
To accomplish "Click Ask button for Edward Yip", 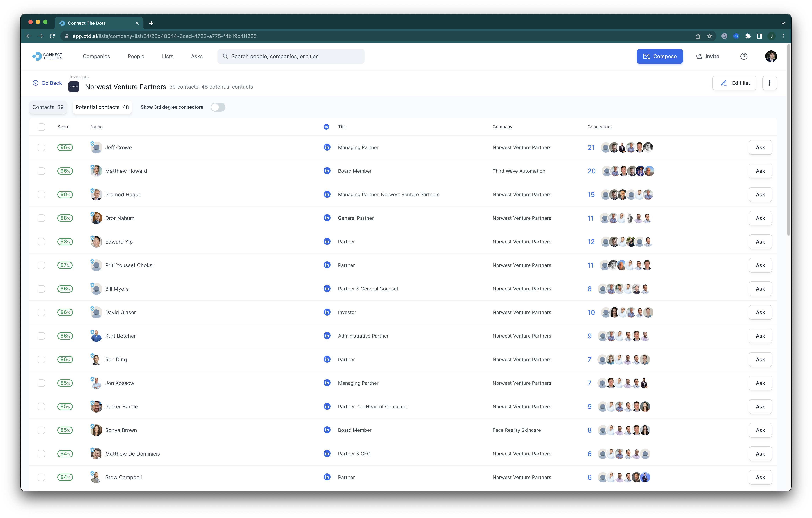I will click(760, 242).
